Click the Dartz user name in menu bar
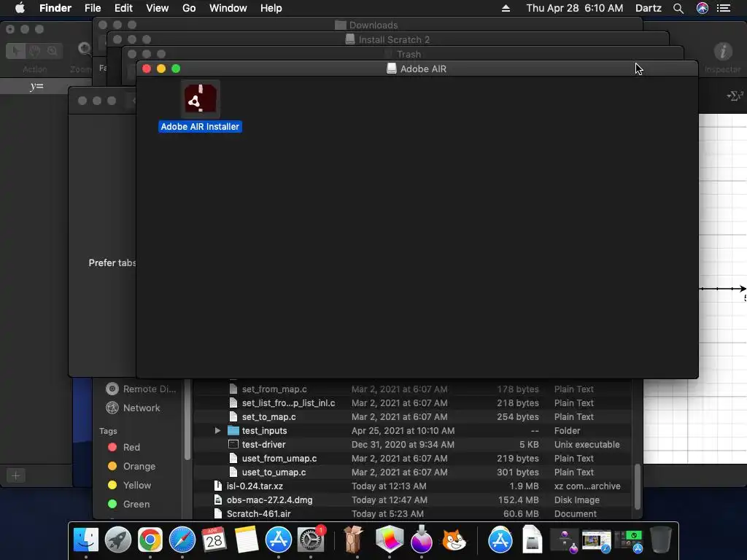This screenshot has height=560, width=747. click(x=649, y=8)
